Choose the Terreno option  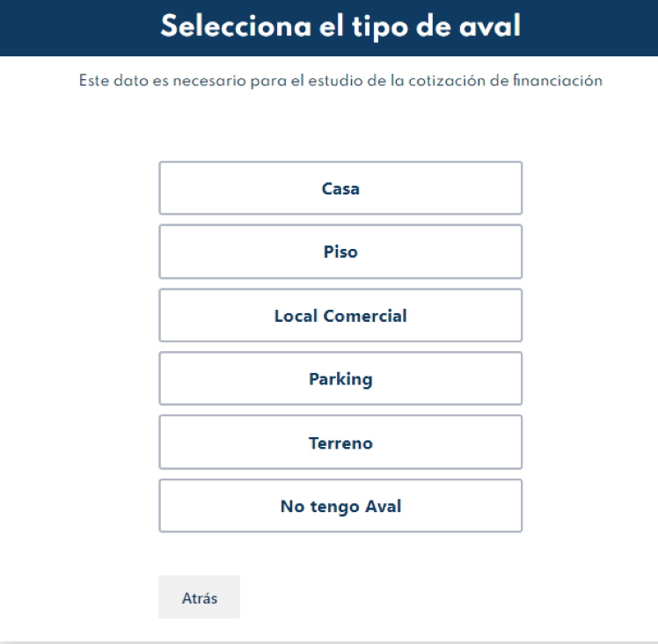[340, 443]
